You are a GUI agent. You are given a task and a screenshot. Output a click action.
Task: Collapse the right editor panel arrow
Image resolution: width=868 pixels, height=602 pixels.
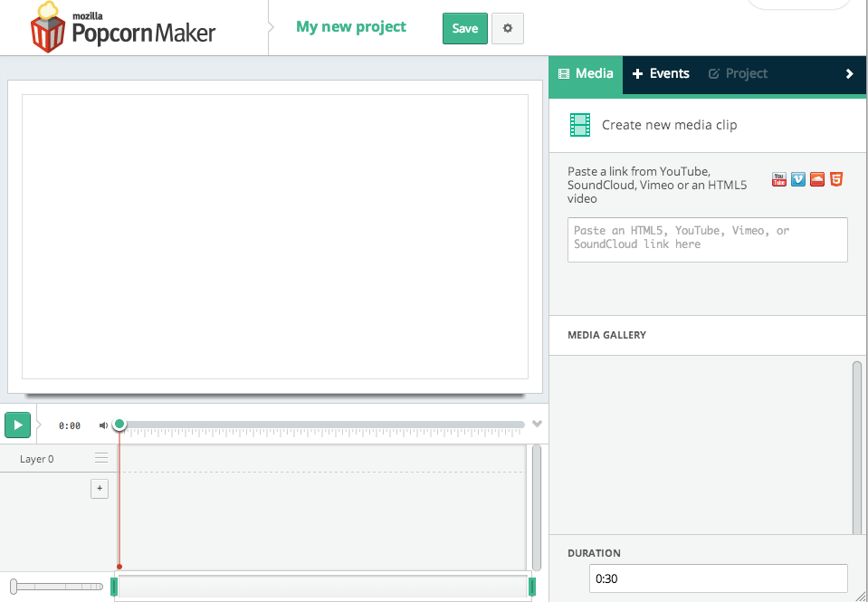click(x=849, y=74)
